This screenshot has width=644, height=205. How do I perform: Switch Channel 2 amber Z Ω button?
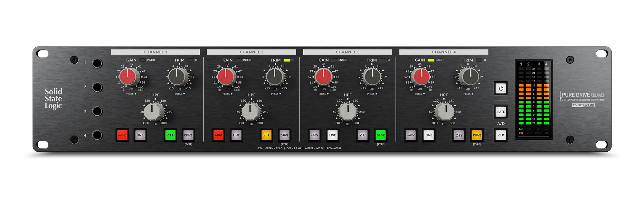[x=266, y=135]
